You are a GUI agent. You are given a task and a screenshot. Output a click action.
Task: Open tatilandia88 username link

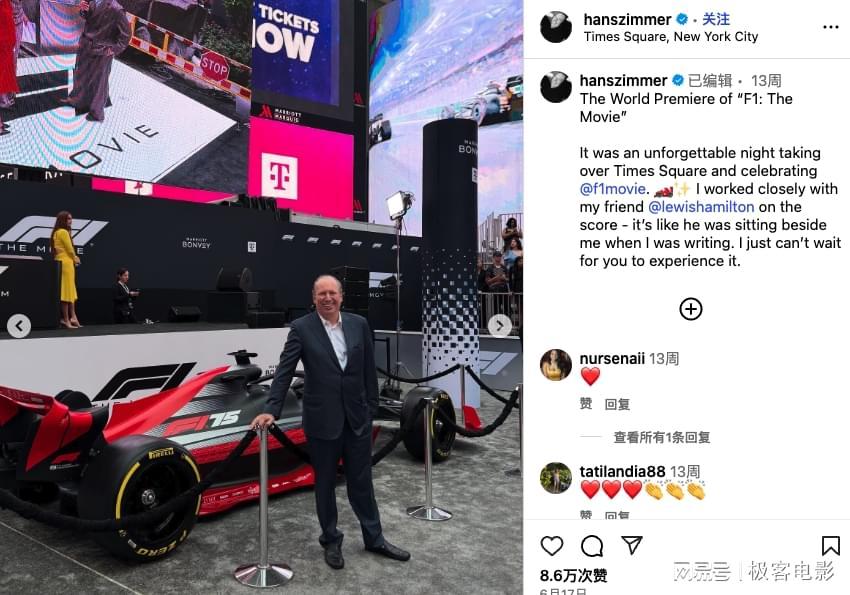coord(622,471)
